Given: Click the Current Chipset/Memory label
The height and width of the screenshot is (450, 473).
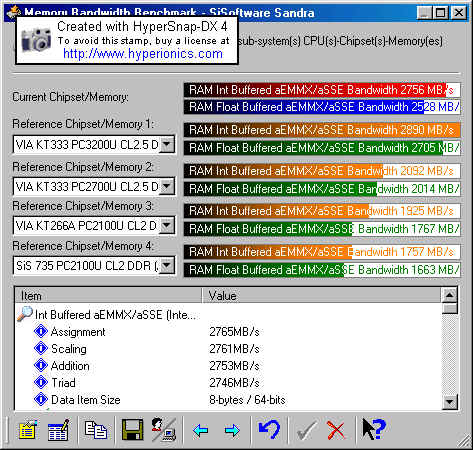Looking at the screenshot, I should tap(70, 97).
